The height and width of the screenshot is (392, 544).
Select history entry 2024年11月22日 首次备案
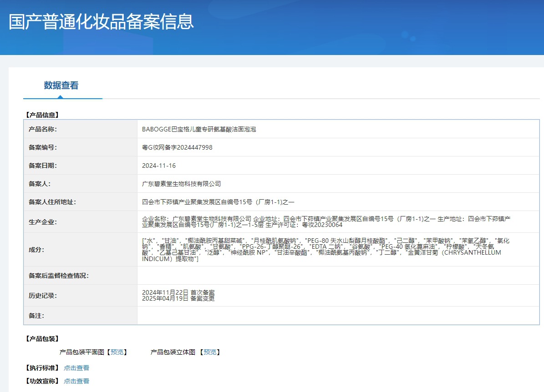coord(178,293)
